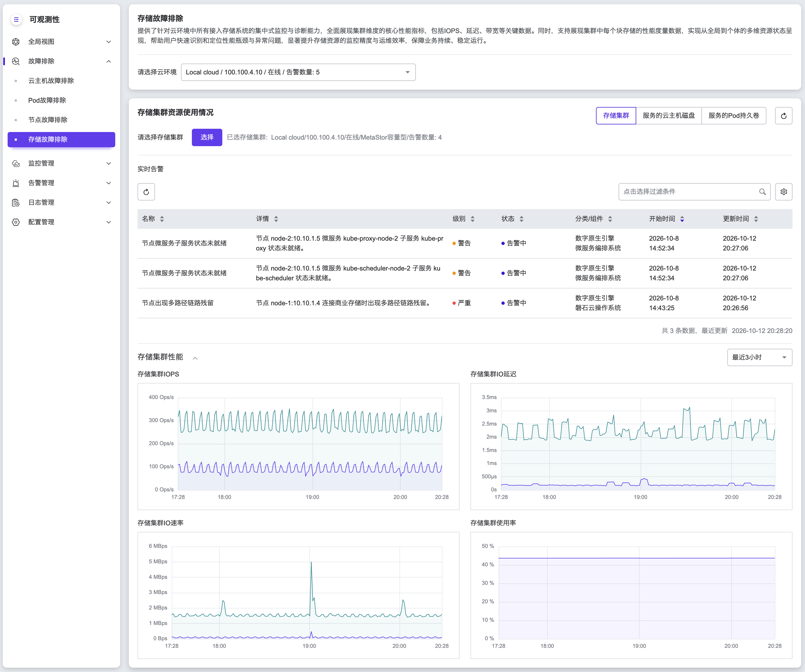Refresh storage cluster resource usage panel
Screen dimensions: 805x672
click(784, 116)
